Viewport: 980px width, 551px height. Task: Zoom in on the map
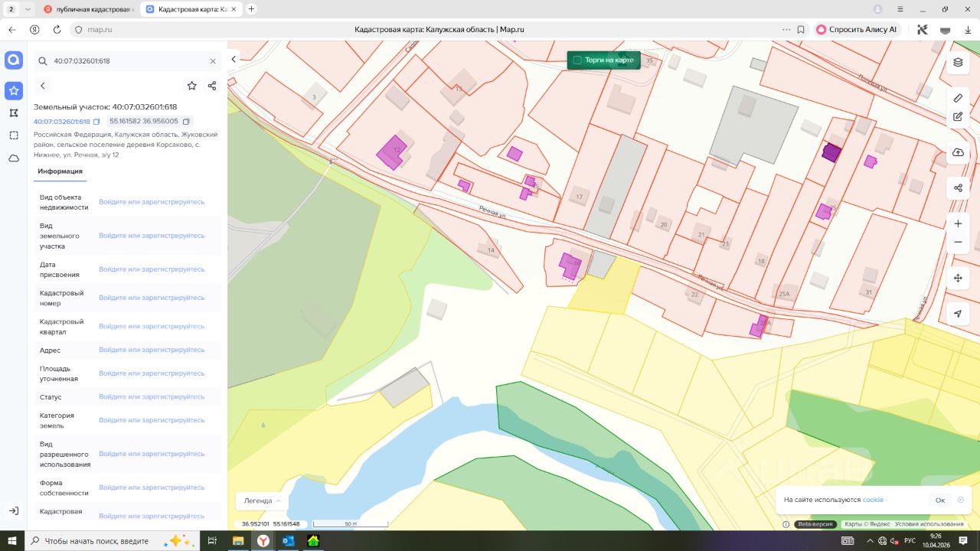point(958,223)
